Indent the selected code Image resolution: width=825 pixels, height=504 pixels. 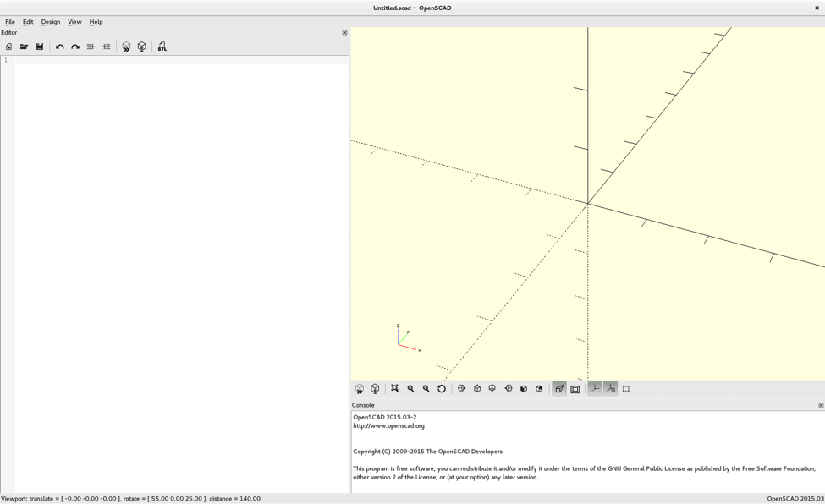(107, 47)
